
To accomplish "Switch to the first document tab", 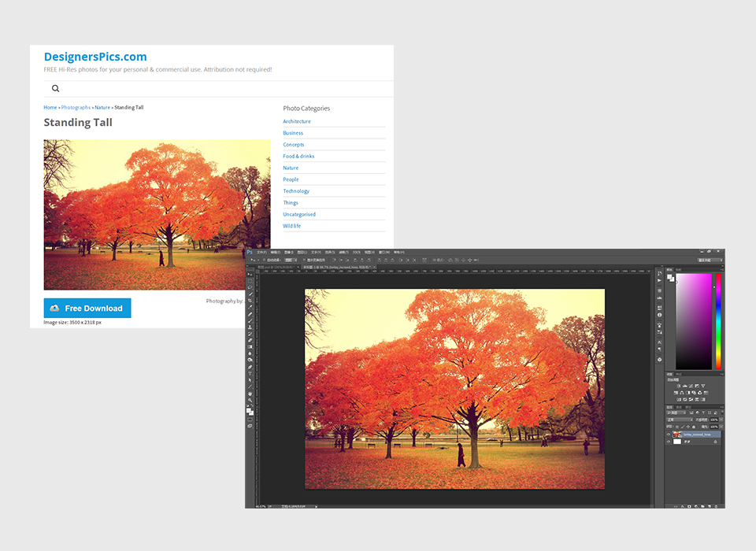I will 276,268.
